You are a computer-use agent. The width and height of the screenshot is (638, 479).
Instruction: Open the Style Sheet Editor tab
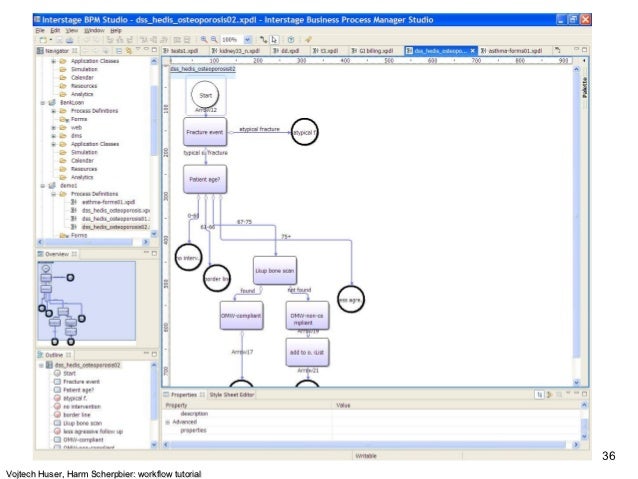click(x=232, y=394)
